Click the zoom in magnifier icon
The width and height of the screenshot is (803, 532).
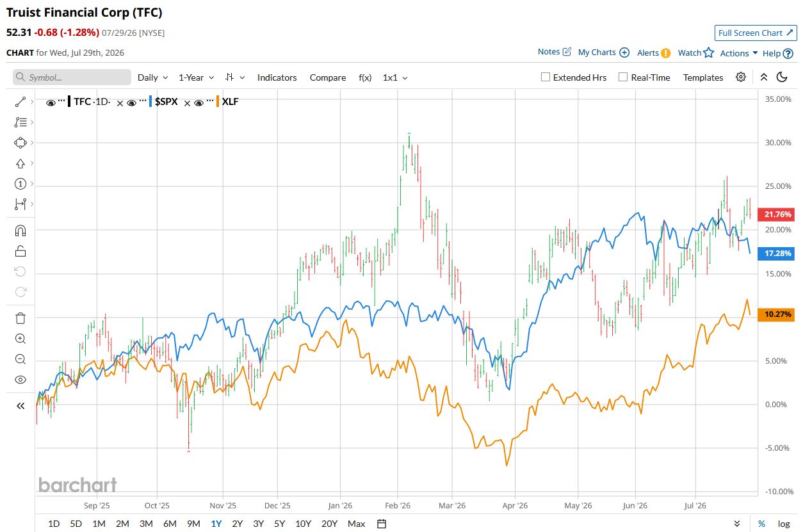click(20, 339)
